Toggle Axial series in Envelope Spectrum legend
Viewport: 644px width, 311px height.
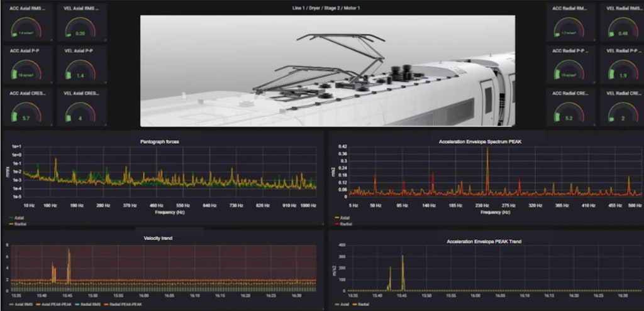343,218
